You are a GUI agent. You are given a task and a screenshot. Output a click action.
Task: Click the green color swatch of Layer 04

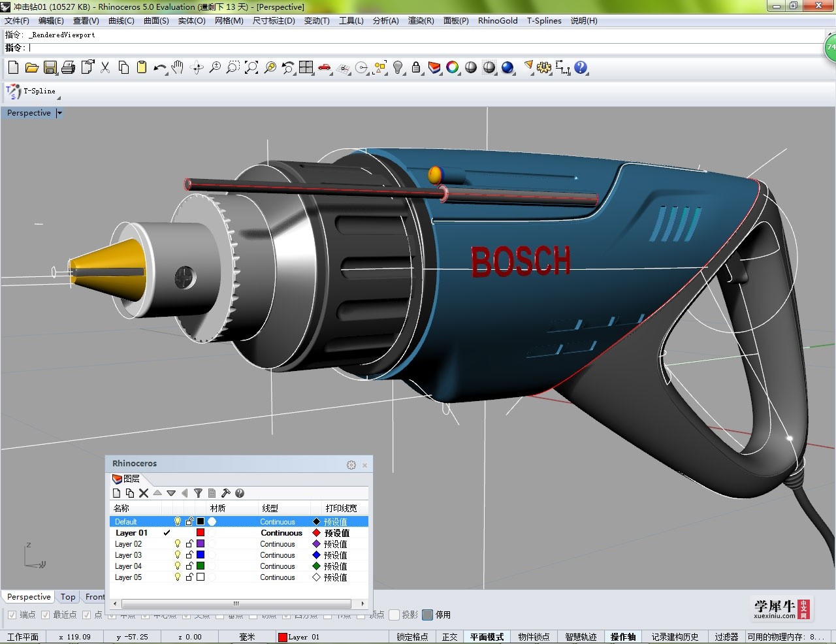coord(201,566)
